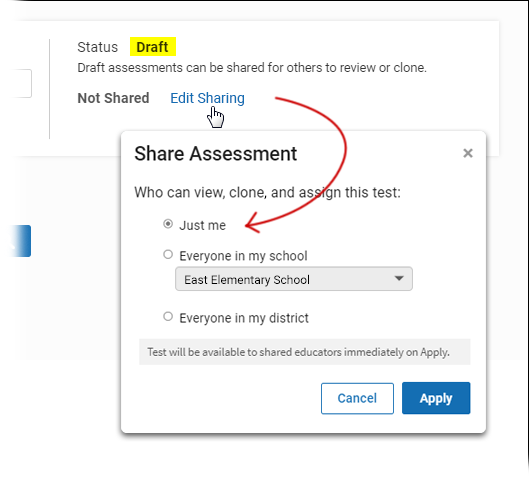Screen dimensions: 529x480
Task: Click the 'Who can view, clone' prompt text
Action: coord(267,193)
